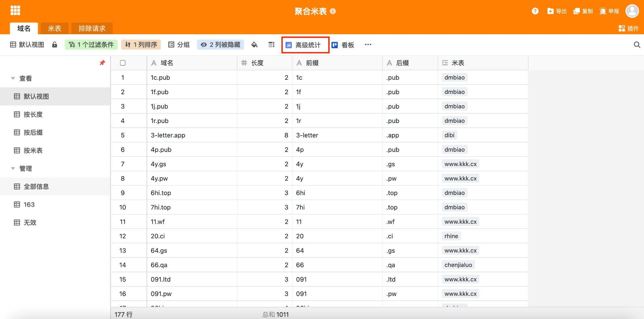Switch to the 米表 tab

point(54,29)
